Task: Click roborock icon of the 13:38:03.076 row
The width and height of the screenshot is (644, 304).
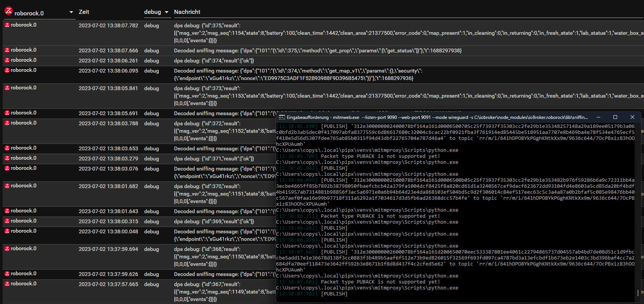Action: 7,168
